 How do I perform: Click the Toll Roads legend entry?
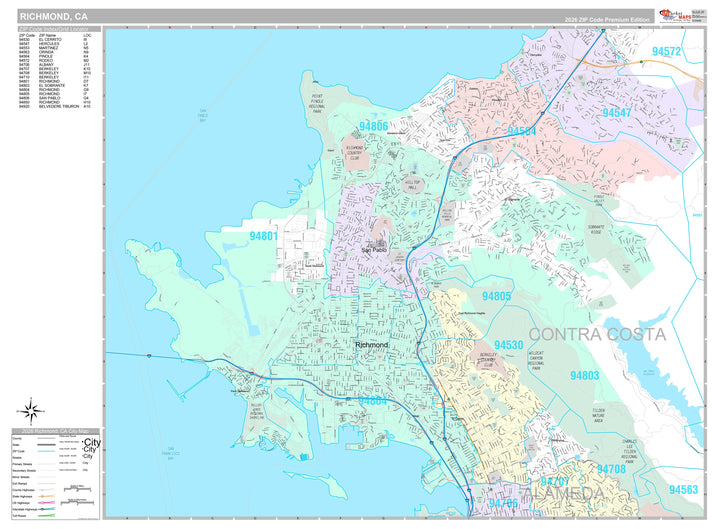[x=19, y=516]
